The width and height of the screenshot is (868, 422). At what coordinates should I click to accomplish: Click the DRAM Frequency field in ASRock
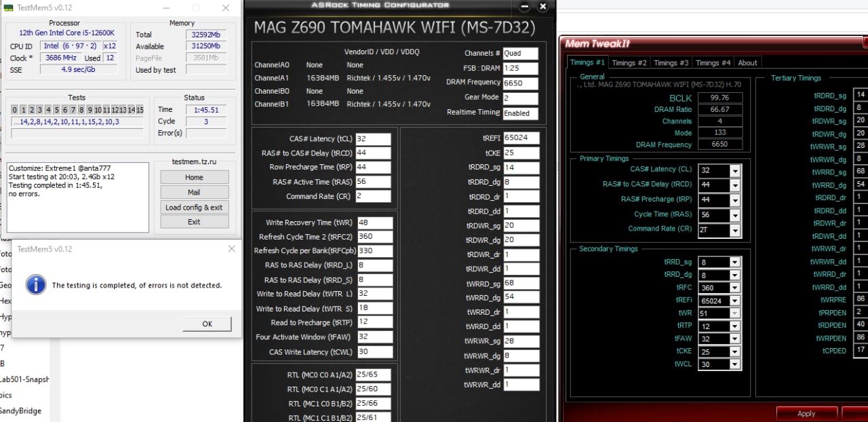[521, 83]
